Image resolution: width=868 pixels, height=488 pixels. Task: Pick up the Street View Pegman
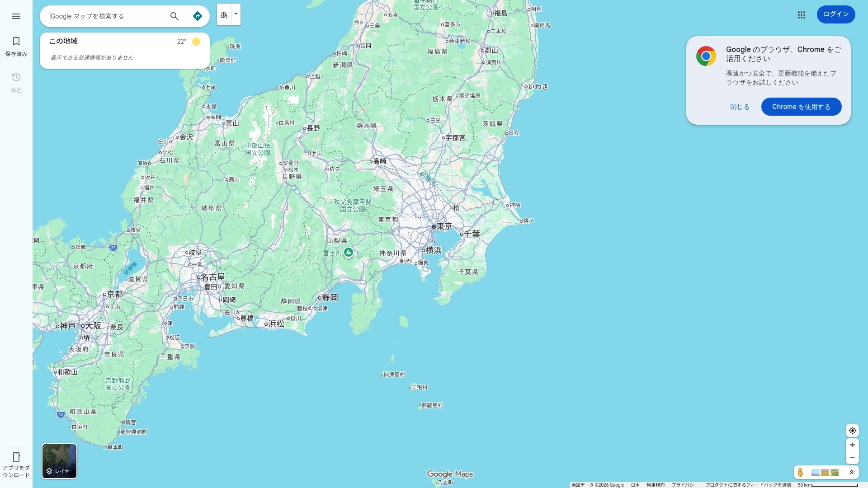800,473
